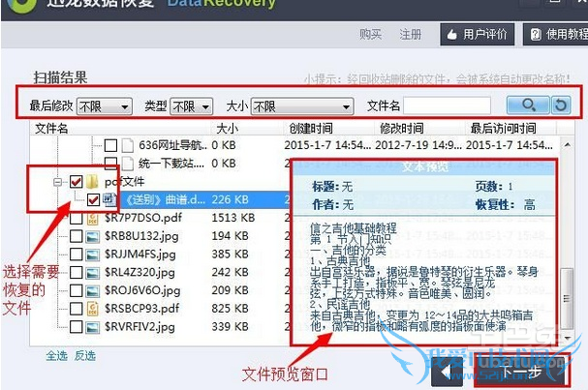Click the 购买 link
This screenshot has width=588, height=390.
point(370,35)
